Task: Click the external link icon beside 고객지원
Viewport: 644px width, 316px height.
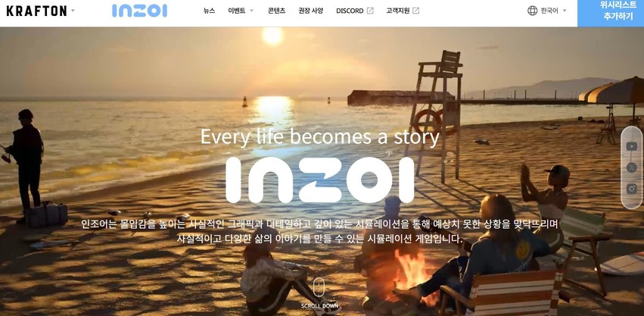Action: (x=415, y=11)
